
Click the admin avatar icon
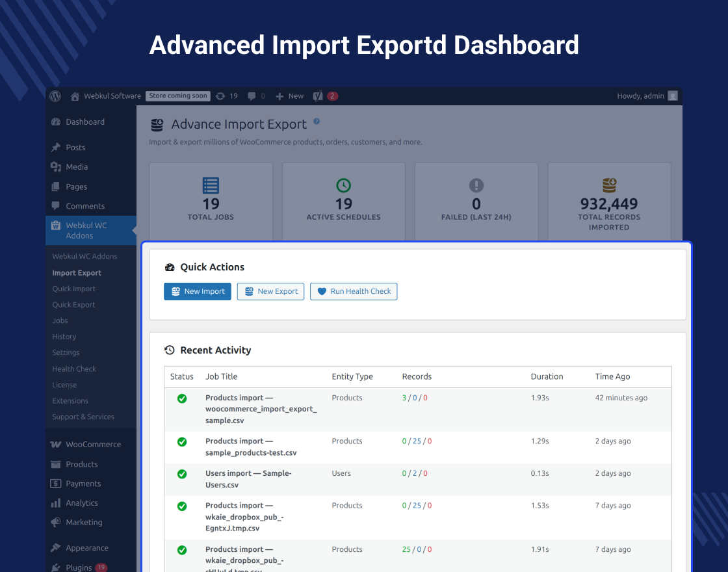673,96
